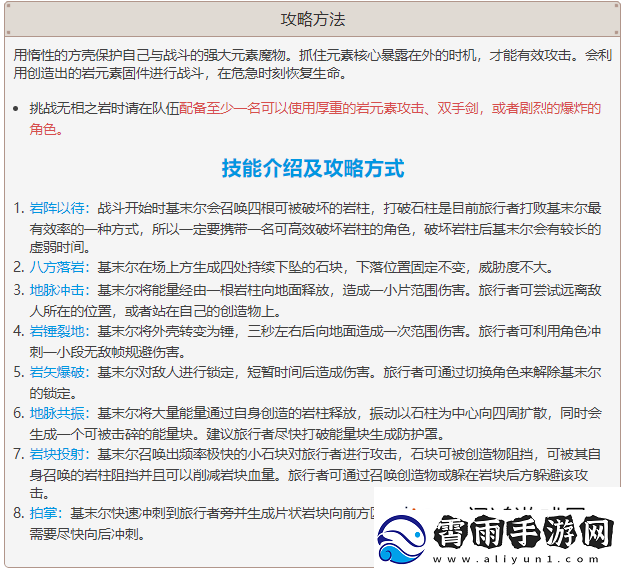Click the line 虚弱时间。
This screenshot has height=570, width=624.
coord(60,247)
